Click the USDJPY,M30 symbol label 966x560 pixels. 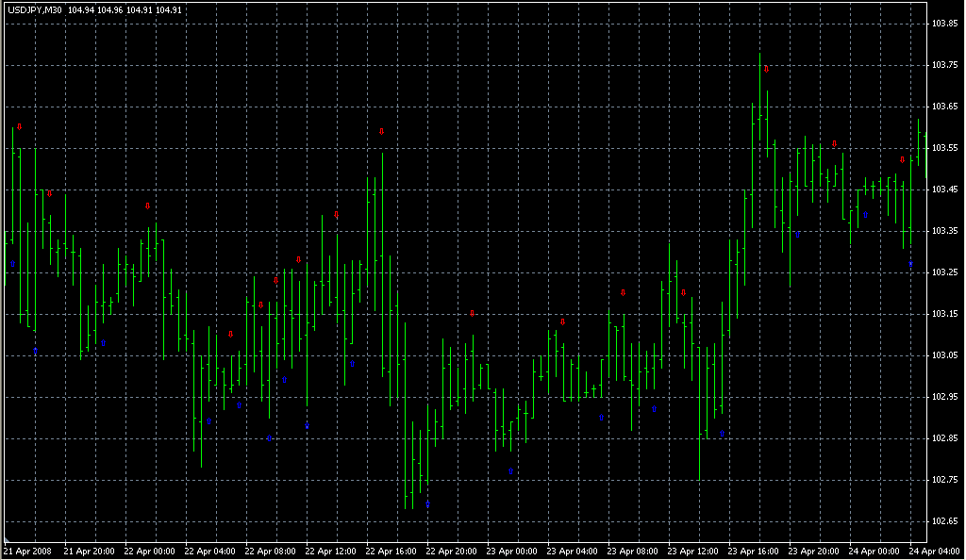click(x=35, y=10)
